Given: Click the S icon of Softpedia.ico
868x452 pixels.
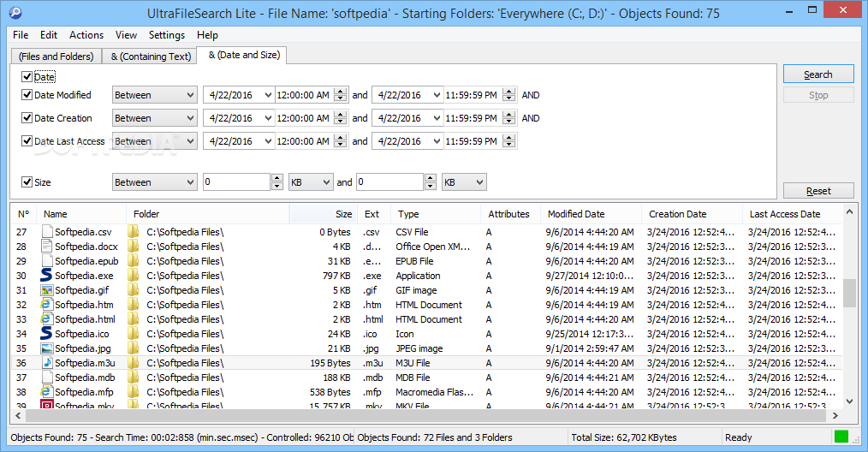Looking at the screenshot, I should point(47,334).
